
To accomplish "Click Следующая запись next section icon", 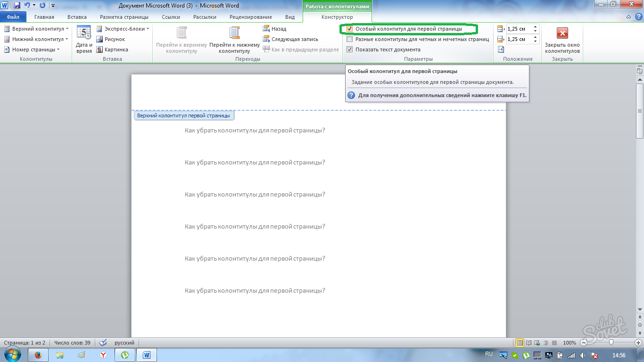I will pyautogui.click(x=266, y=39).
